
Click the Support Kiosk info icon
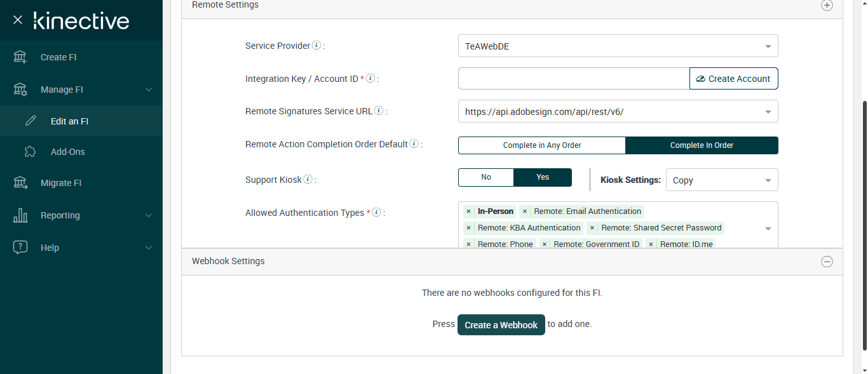tap(308, 180)
